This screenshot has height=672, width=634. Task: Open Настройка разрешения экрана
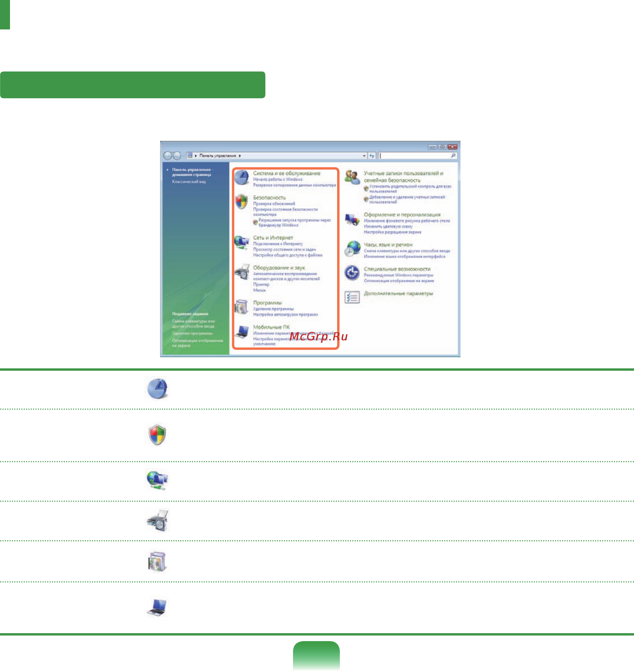click(392, 232)
